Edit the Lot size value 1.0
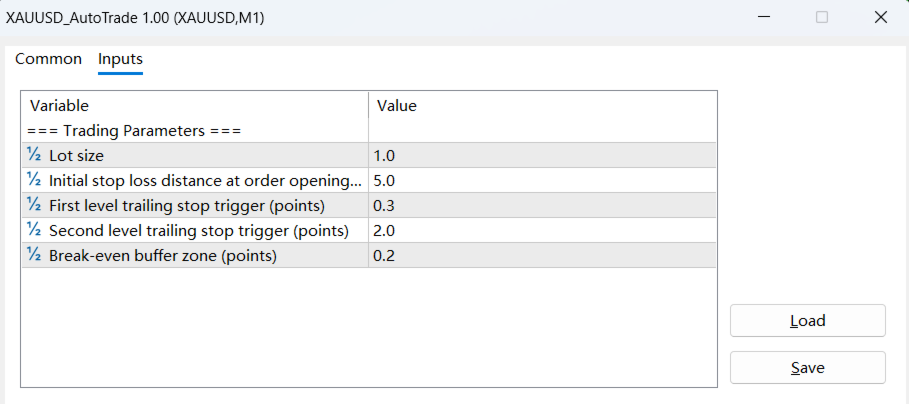The height and width of the screenshot is (404, 909). [540, 155]
